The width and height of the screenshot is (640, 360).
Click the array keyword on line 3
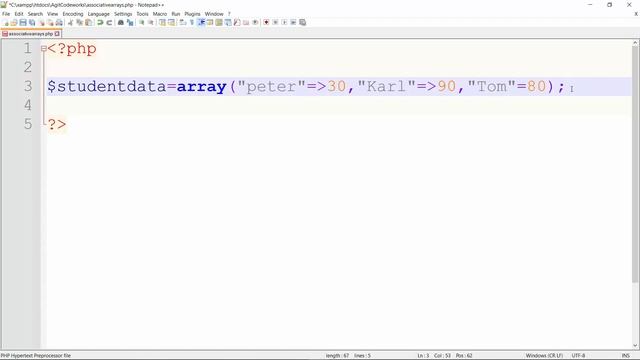click(x=202, y=87)
